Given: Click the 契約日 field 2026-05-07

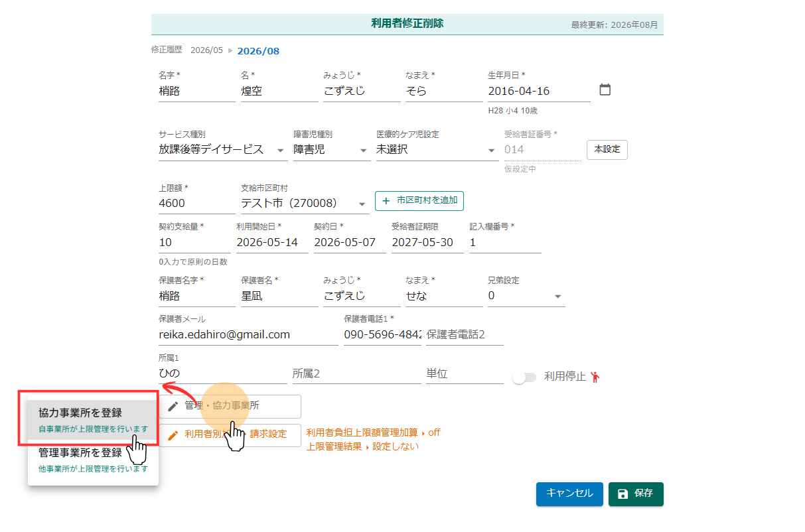Looking at the screenshot, I should (x=350, y=243).
